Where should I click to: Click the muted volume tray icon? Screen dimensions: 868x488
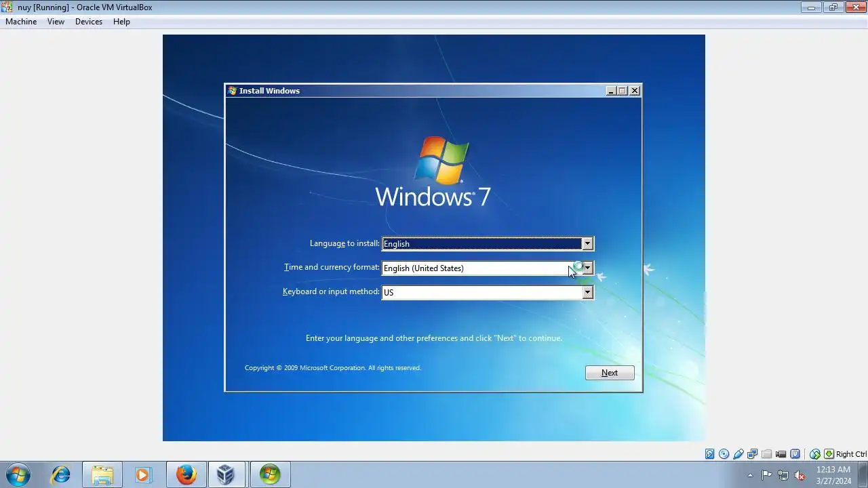pyautogui.click(x=800, y=475)
